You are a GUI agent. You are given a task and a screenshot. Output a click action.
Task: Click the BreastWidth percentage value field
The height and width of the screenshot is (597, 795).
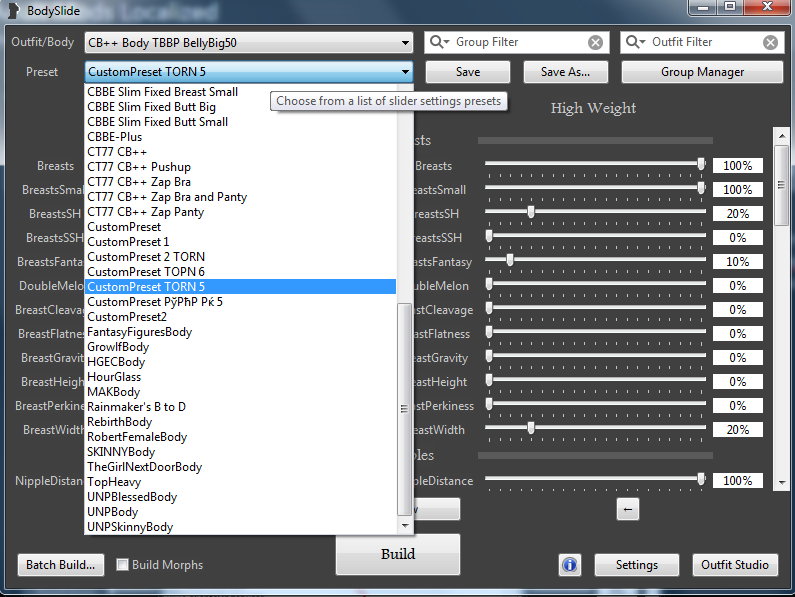[x=737, y=430]
